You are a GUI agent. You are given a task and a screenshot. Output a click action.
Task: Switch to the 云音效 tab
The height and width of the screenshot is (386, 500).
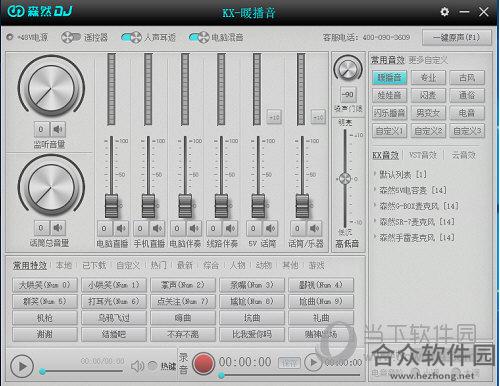(x=463, y=155)
